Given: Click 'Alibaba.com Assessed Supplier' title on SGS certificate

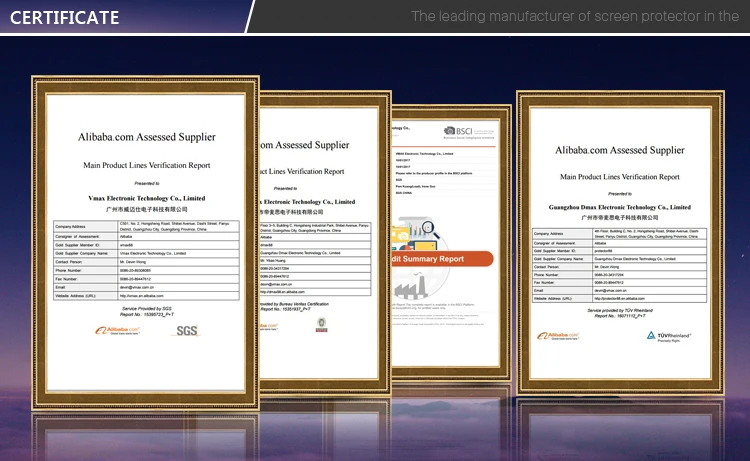Looking at the screenshot, I should tap(147, 137).
